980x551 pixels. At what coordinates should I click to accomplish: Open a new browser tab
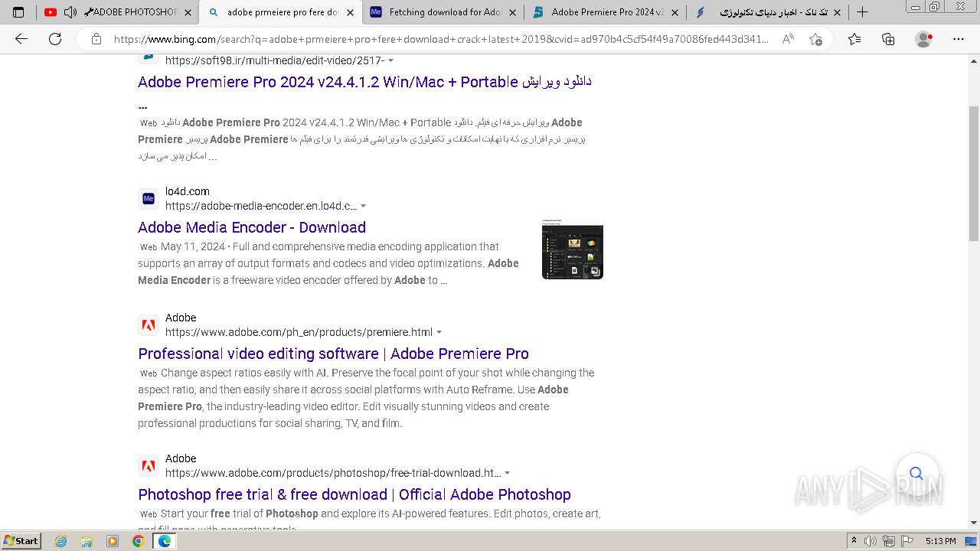[862, 12]
